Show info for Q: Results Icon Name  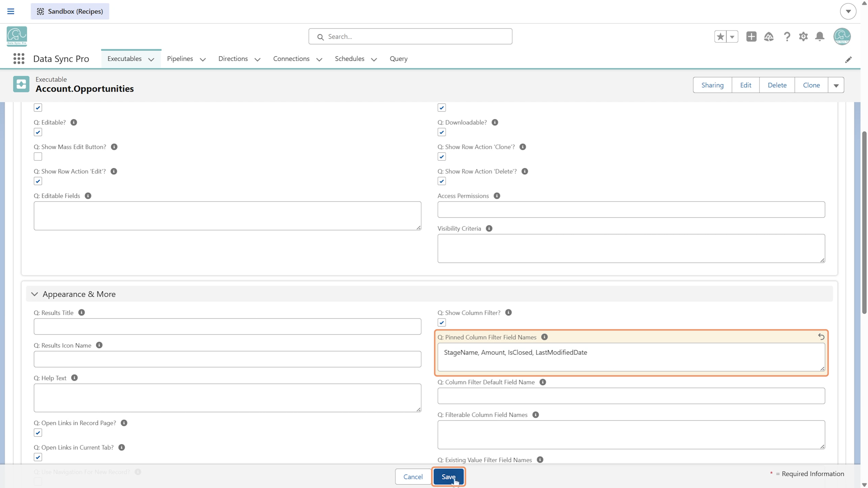click(x=99, y=345)
